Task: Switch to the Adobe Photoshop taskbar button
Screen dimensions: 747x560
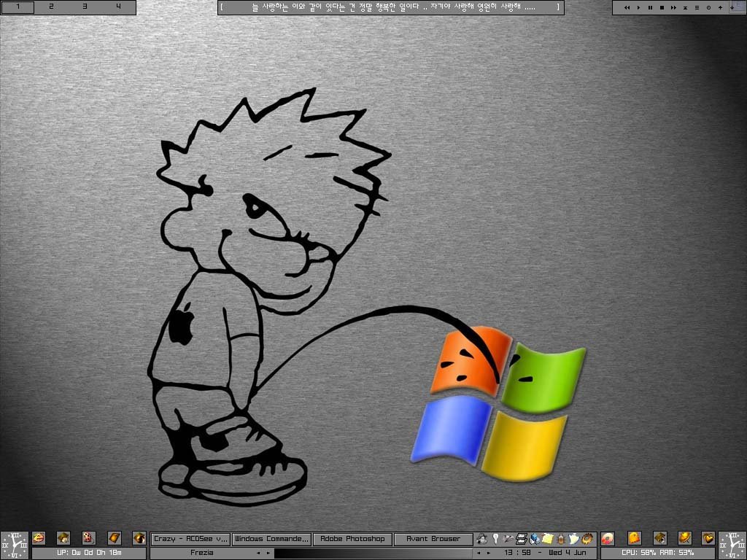Action: [352, 539]
